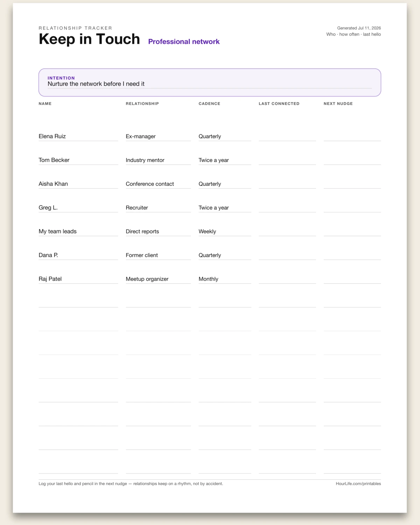
Task: Click the LAST CONNECTED column header
Action: (x=279, y=104)
